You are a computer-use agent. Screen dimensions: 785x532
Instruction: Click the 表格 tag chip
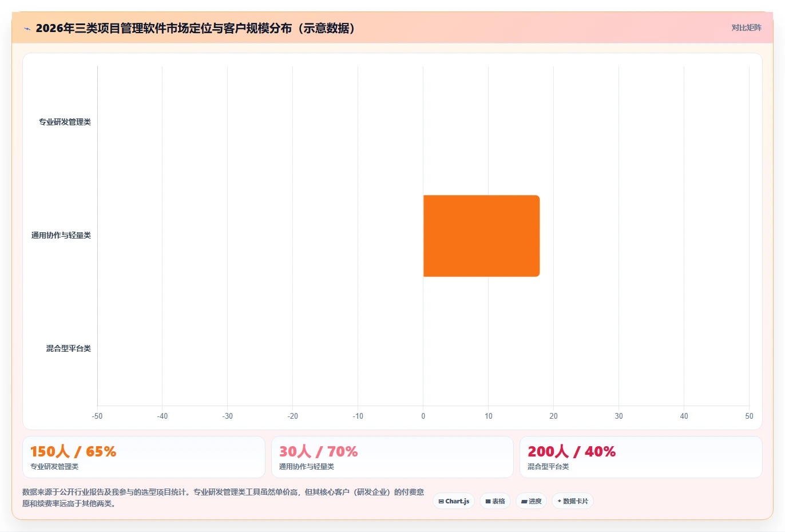coord(495,501)
